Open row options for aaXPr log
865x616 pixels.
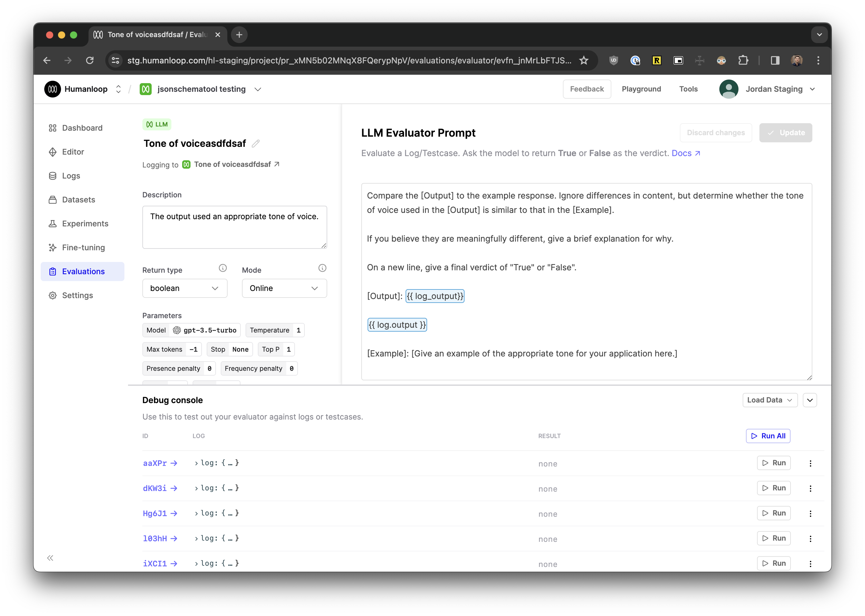pos(810,463)
